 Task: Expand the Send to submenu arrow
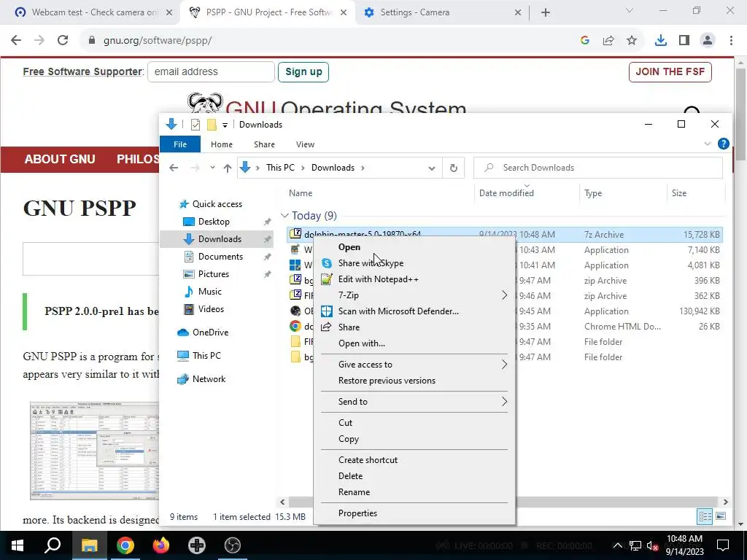pyautogui.click(x=504, y=402)
